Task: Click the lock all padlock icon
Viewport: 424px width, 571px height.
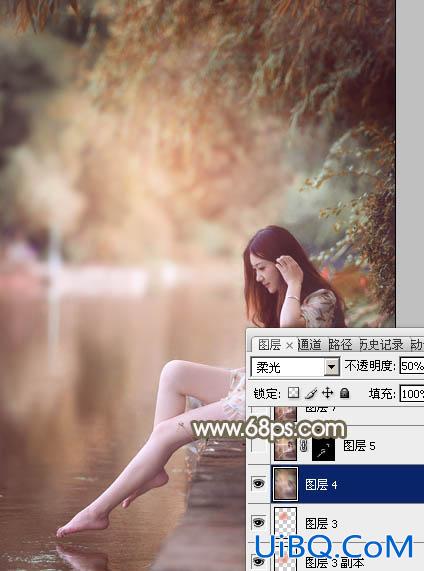Action: pos(344,393)
